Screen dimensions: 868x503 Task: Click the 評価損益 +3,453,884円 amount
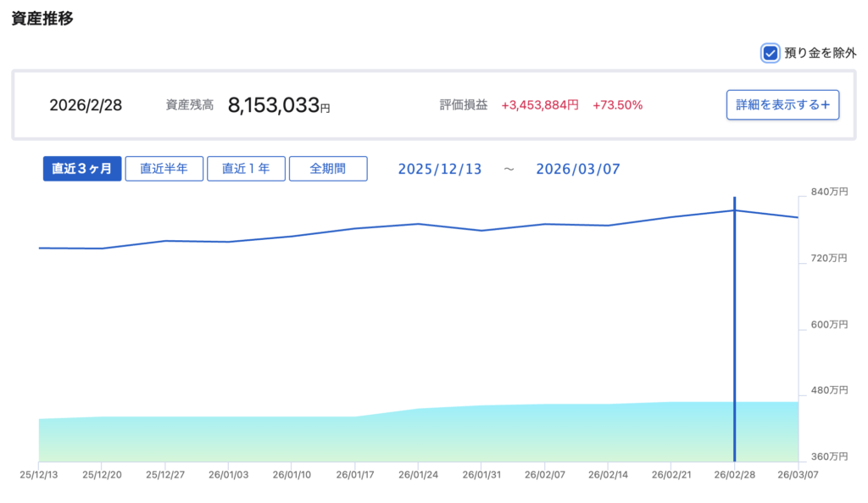point(540,105)
